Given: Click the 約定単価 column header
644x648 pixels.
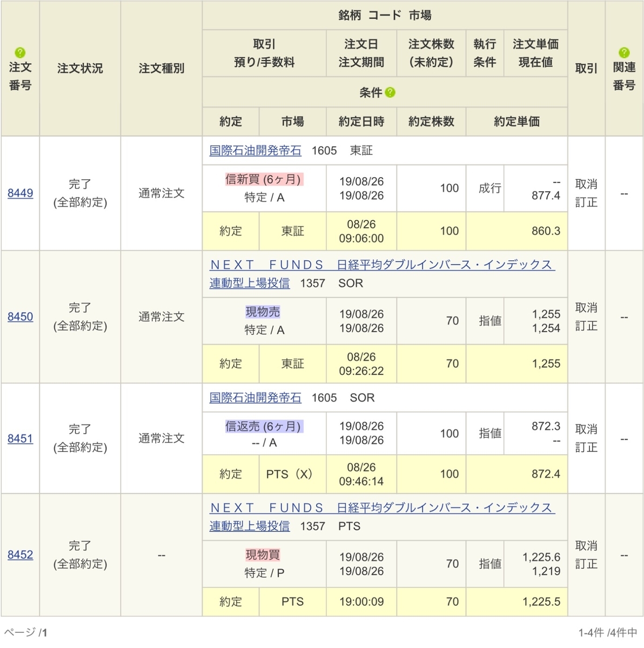Looking at the screenshot, I should (516, 122).
